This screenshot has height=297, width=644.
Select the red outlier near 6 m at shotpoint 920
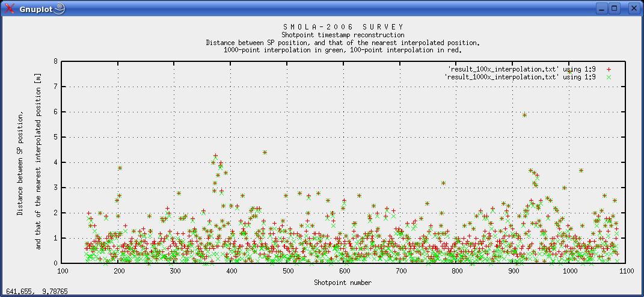point(524,115)
